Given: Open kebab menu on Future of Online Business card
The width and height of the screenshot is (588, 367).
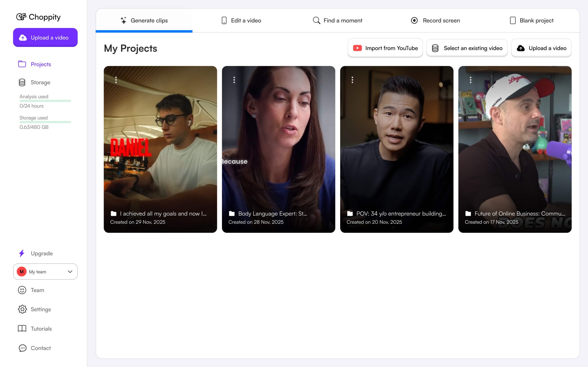Looking at the screenshot, I should [471, 80].
